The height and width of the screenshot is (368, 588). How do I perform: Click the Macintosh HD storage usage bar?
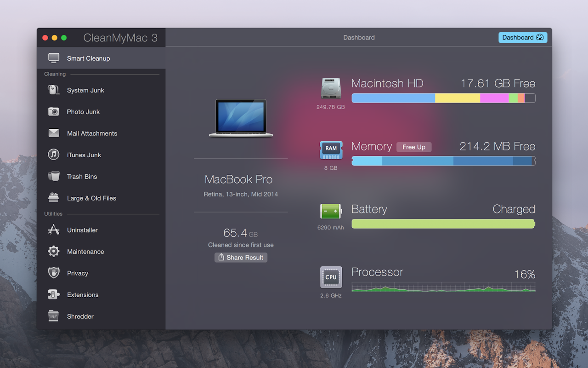pyautogui.click(x=443, y=98)
